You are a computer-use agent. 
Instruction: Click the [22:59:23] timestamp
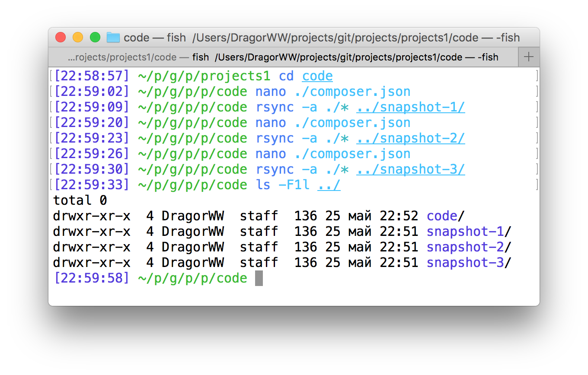[x=92, y=138]
